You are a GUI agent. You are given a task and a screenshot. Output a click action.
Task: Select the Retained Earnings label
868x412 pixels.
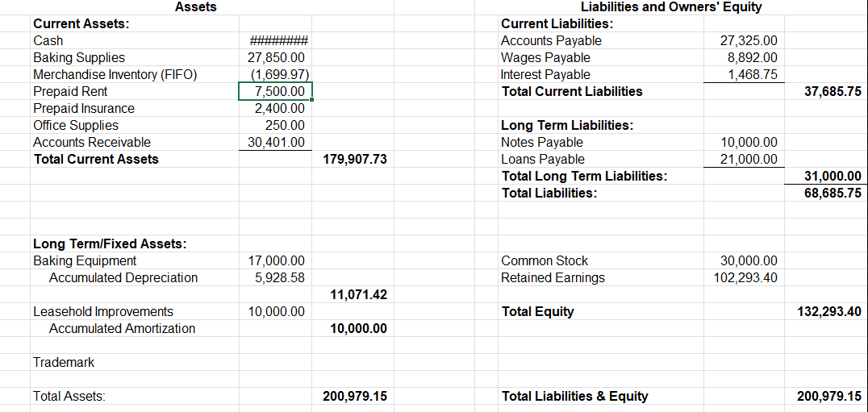click(x=553, y=277)
